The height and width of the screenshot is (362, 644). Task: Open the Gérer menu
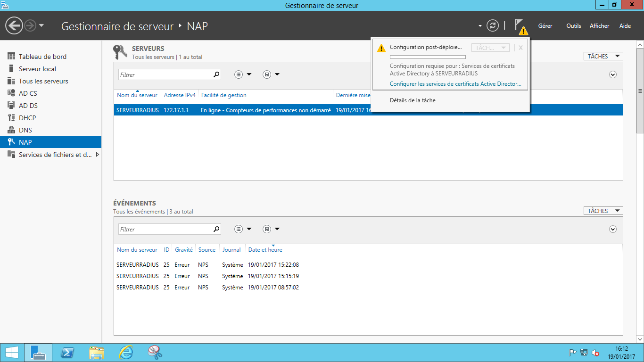(x=545, y=26)
